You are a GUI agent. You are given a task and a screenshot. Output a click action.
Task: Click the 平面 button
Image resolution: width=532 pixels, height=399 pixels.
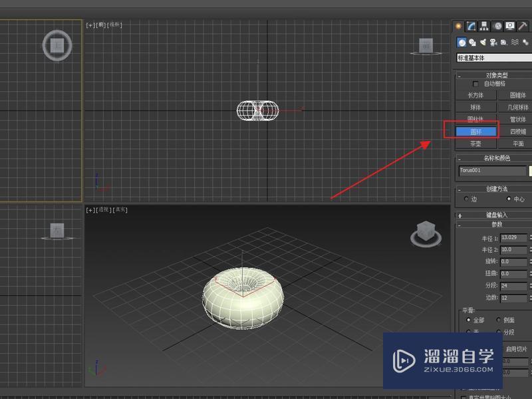515,144
